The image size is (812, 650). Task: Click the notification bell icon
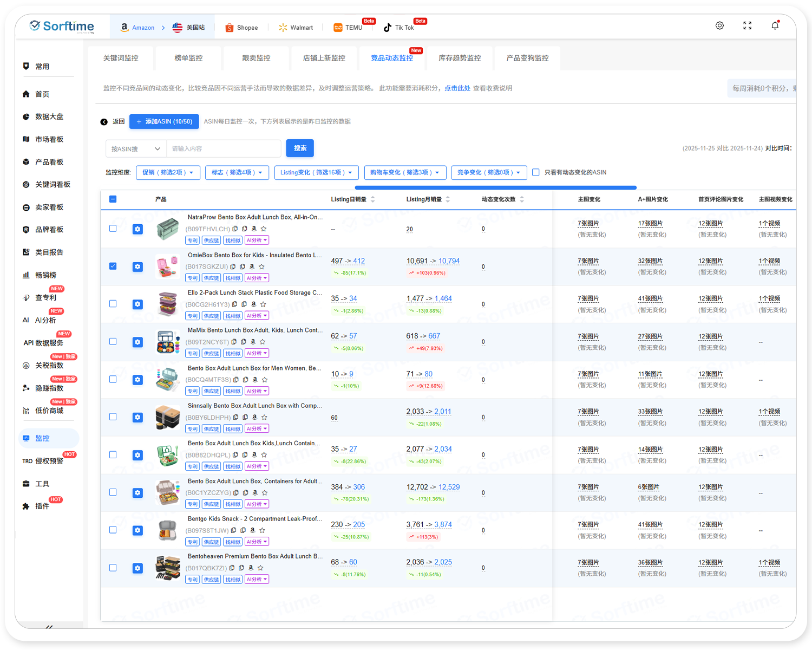(x=775, y=26)
